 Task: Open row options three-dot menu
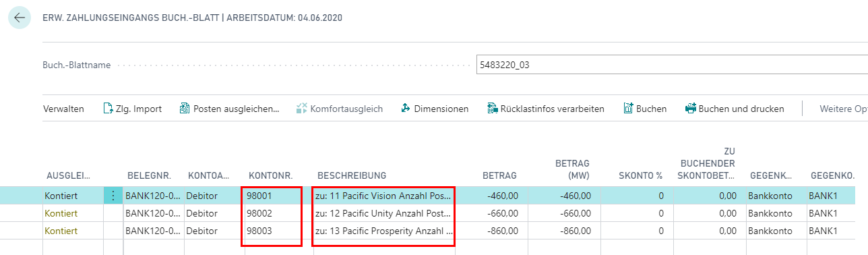click(x=113, y=196)
